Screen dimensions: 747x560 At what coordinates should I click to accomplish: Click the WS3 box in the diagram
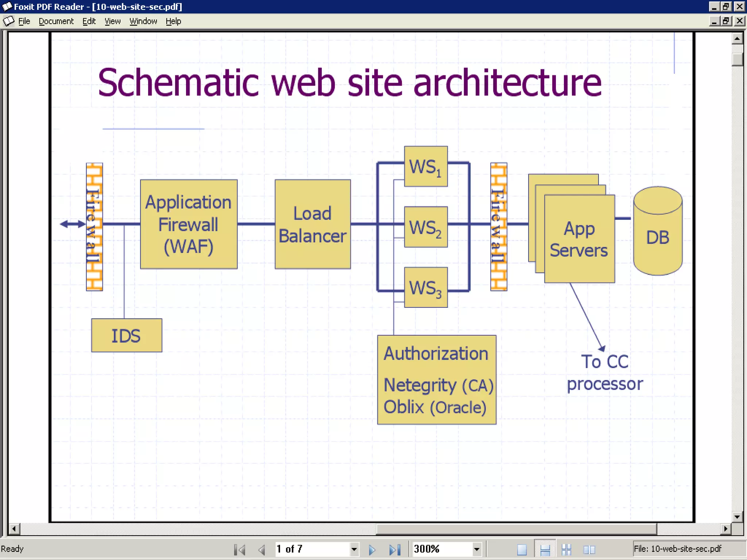pyautogui.click(x=426, y=287)
